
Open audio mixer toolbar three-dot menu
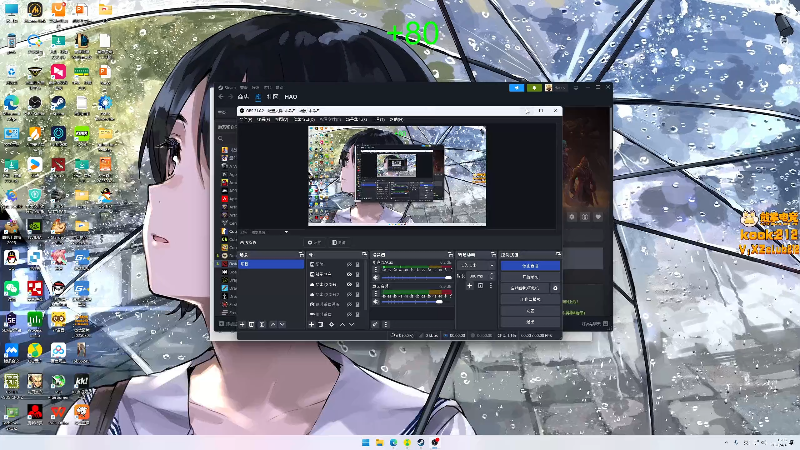pos(386,324)
